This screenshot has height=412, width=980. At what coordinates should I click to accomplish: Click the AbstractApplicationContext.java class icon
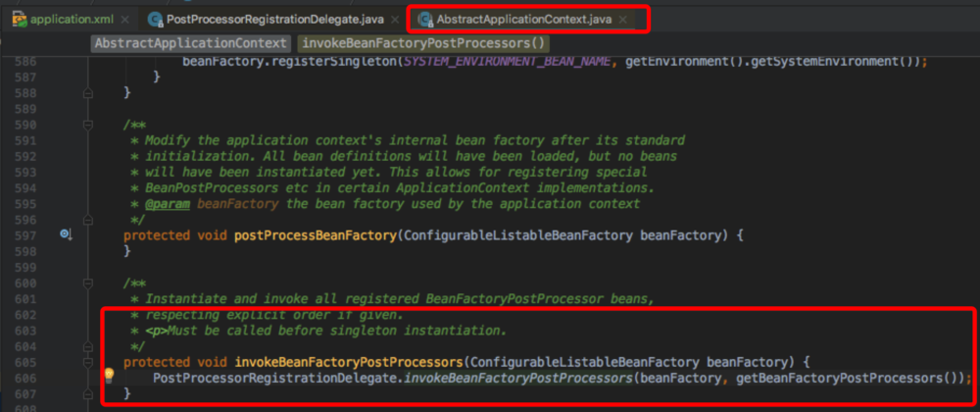coord(425,20)
